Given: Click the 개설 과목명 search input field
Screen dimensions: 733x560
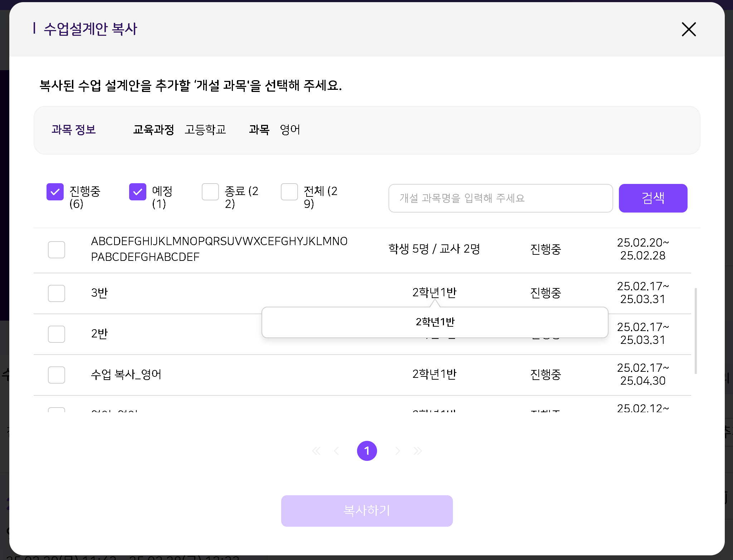Looking at the screenshot, I should coord(500,198).
